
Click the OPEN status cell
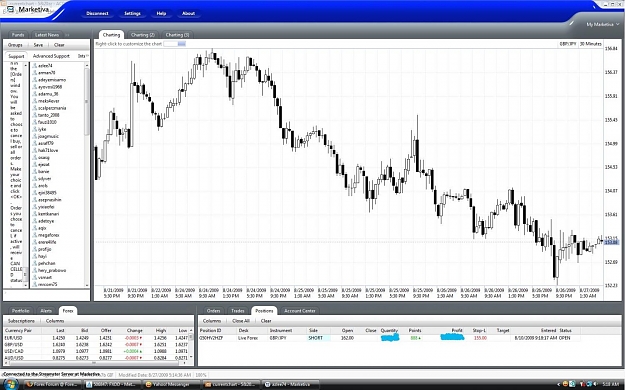click(565, 338)
